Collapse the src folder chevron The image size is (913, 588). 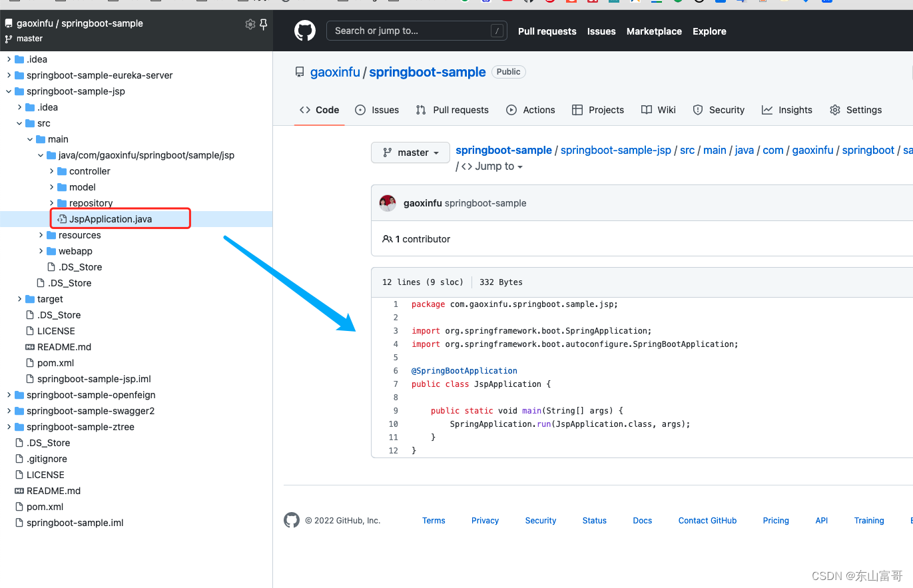(x=19, y=123)
